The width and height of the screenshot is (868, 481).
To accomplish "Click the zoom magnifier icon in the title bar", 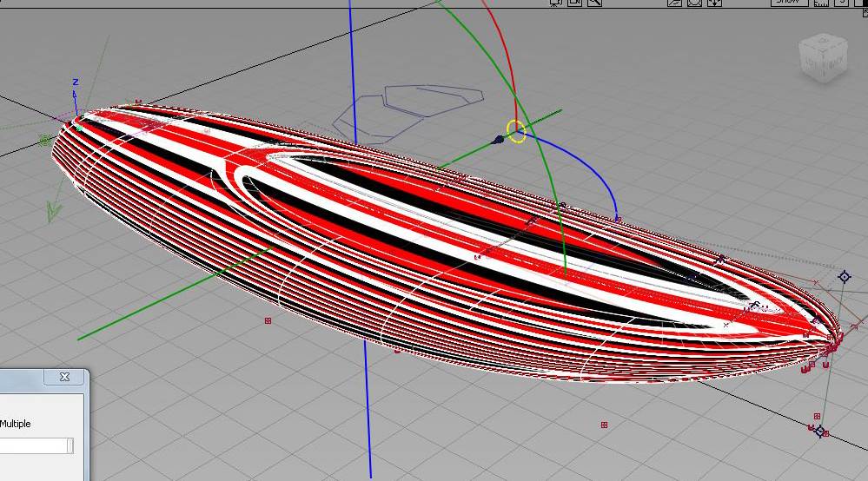I will tap(595, 3).
